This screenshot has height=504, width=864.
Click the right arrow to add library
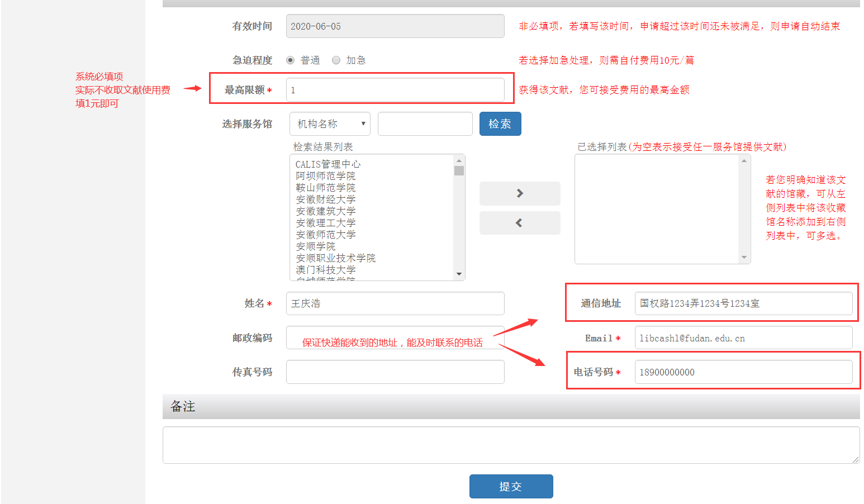(520, 193)
